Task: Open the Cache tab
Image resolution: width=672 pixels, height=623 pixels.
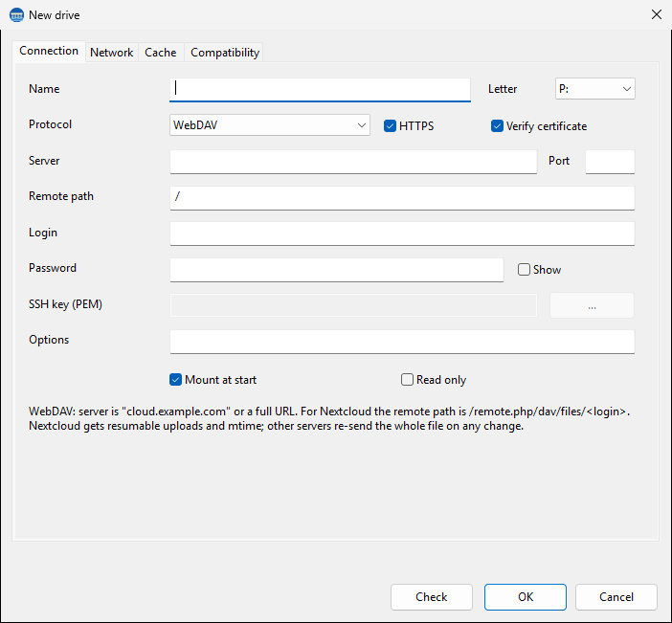Action: [x=161, y=53]
